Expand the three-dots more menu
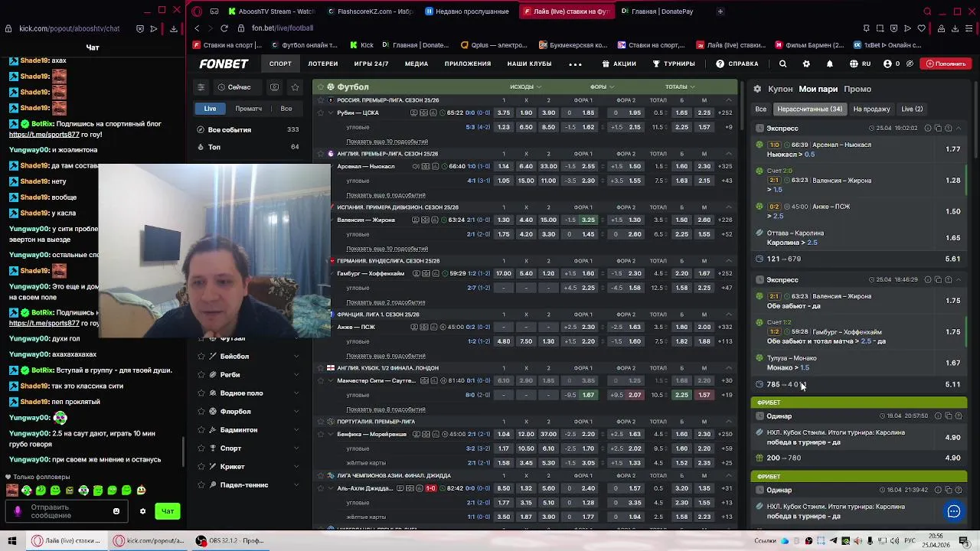 point(575,64)
